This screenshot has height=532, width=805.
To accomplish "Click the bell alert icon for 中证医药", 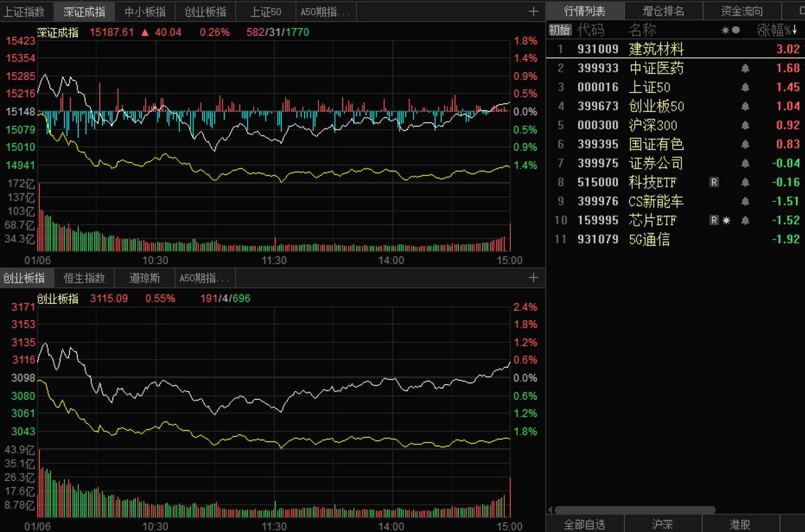I will (x=745, y=68).
